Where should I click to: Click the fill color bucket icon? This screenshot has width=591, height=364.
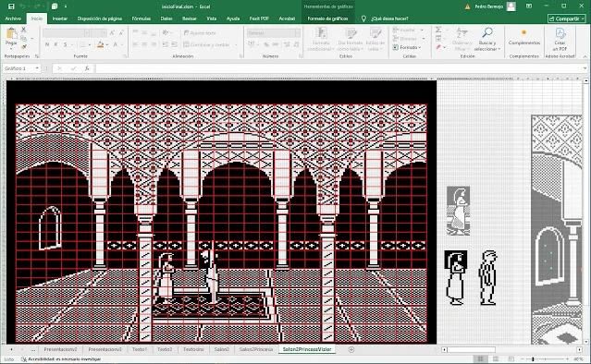pyautogui.click(x=100, y=44)
